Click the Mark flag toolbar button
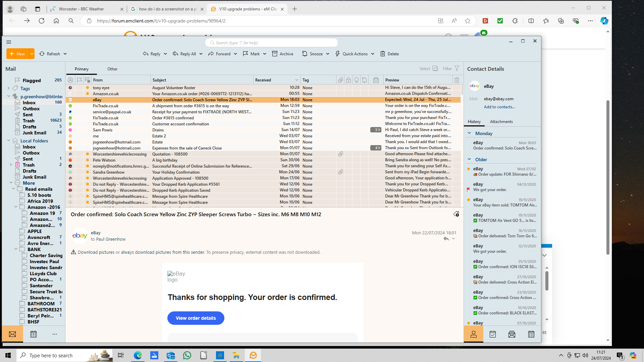The height and width of the screenshot is (362, 644). 251,54
